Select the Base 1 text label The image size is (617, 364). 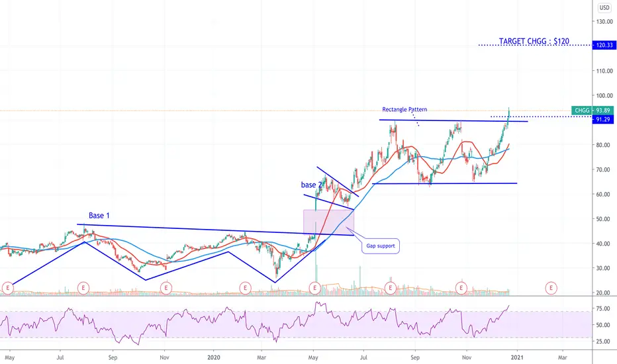[99, 215]
